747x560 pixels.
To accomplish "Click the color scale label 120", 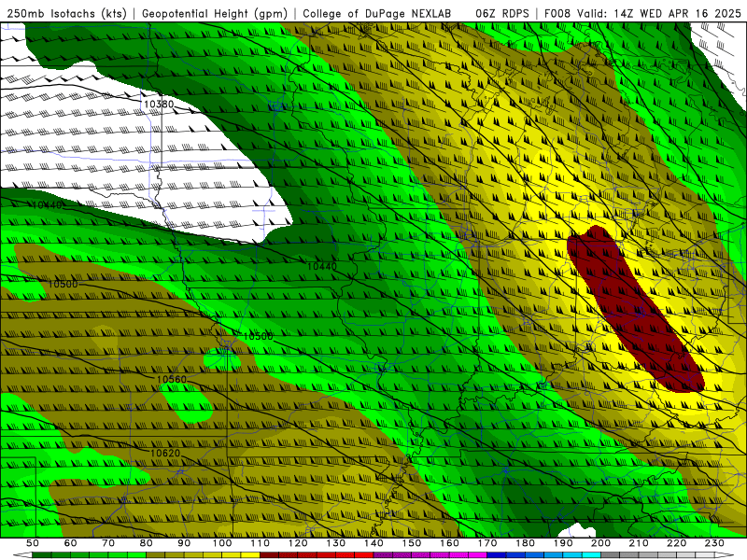I will pyautogui.click(x=298, y=543).
